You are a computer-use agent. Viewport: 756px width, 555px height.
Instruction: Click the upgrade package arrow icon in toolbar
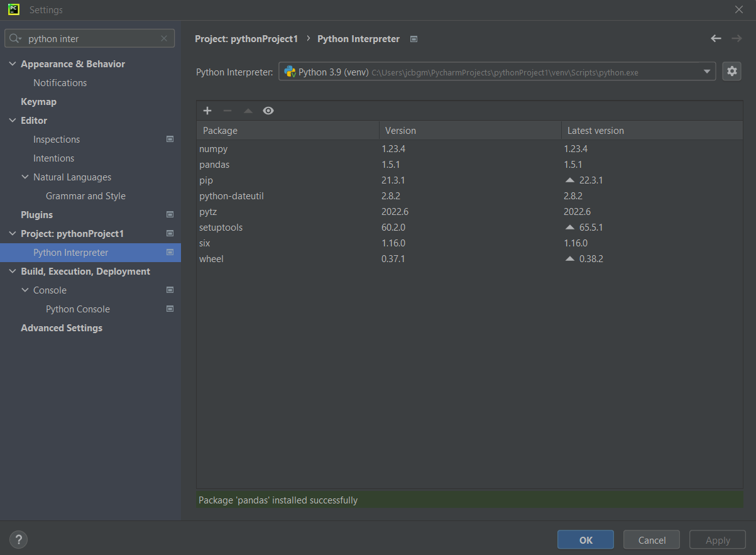point(248,111)
